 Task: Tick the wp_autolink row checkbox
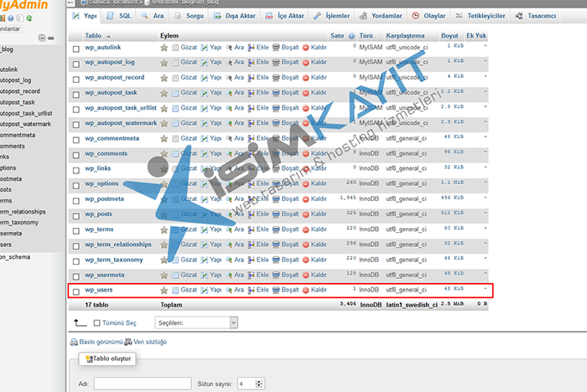coord(76,49)
